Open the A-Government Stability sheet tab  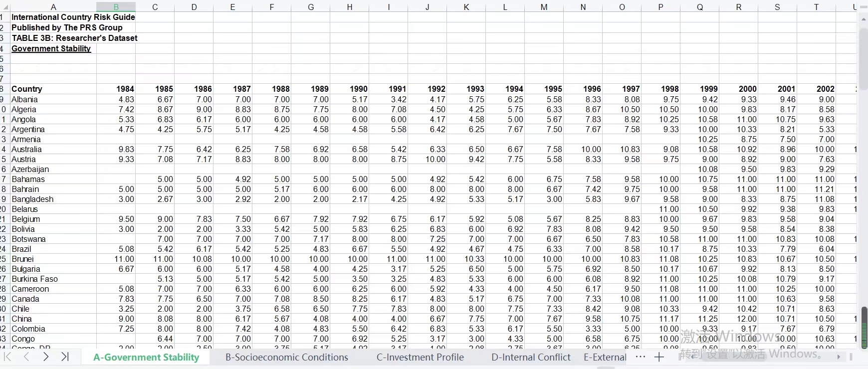point(146,357)
